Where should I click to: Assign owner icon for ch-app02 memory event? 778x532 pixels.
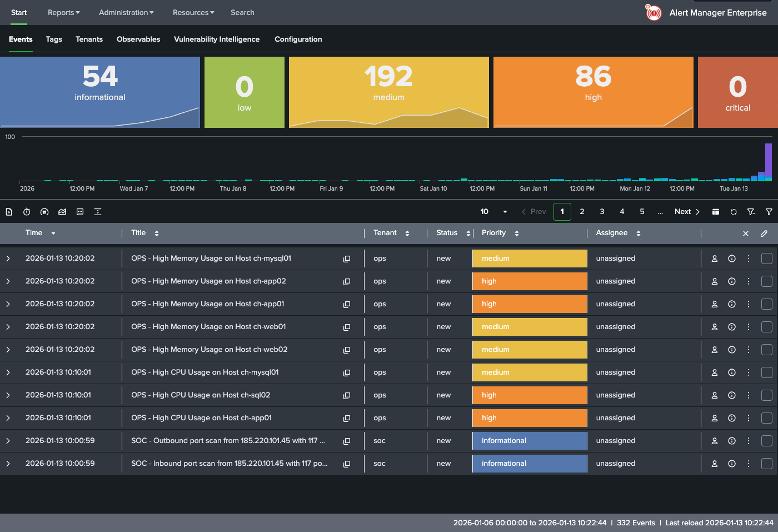point(715,282)
